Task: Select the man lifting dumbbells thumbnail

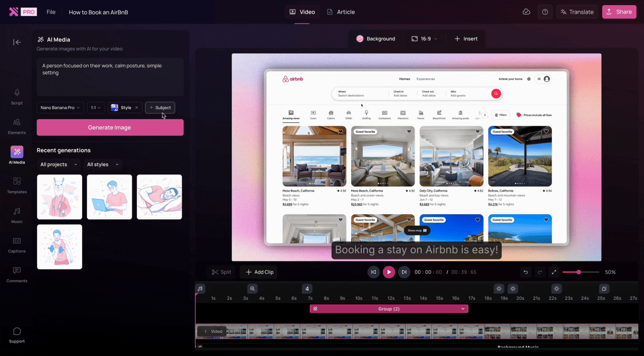Action: [59, 247]
